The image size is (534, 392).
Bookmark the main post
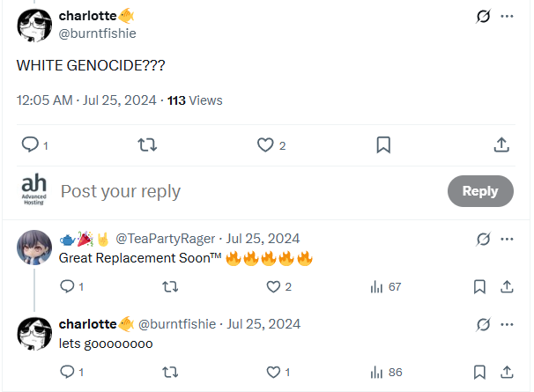tap(383, 144)
